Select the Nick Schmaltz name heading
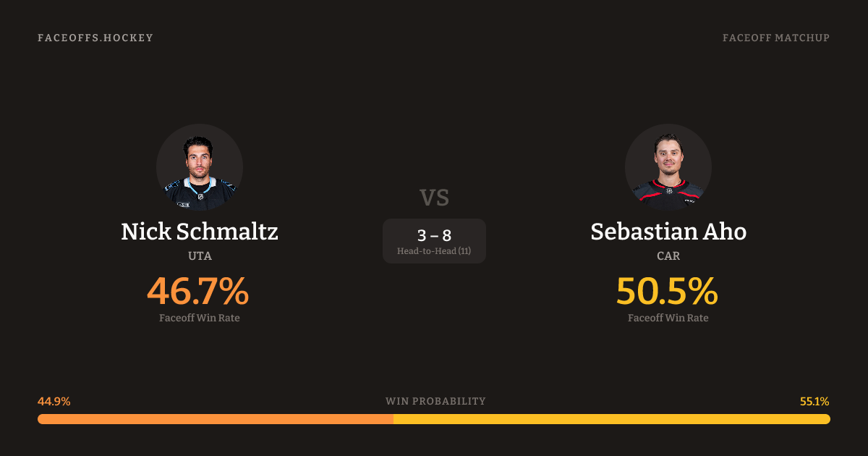This screenshot has height=456, width=868. point(200,232)
